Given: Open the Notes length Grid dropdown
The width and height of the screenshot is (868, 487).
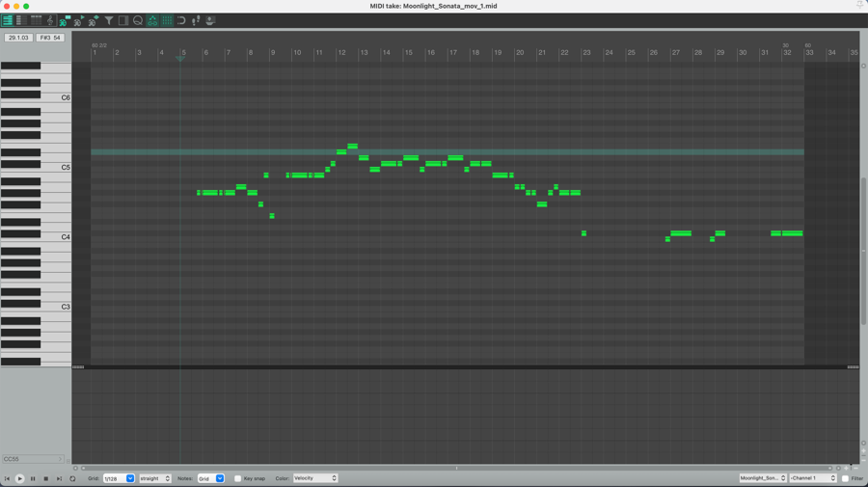Looking at the screenshot, I should point(211,478).
